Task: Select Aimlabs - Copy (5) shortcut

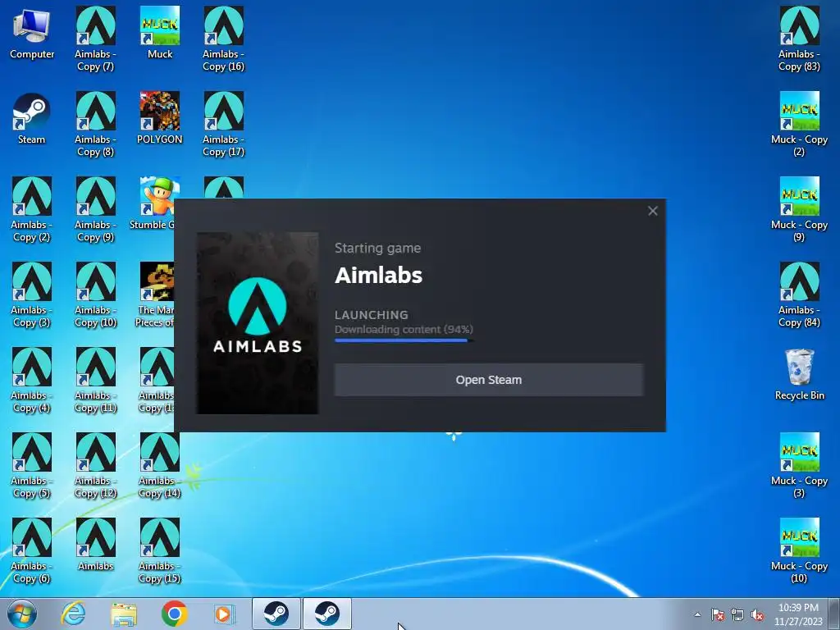Action: point(32,466)
